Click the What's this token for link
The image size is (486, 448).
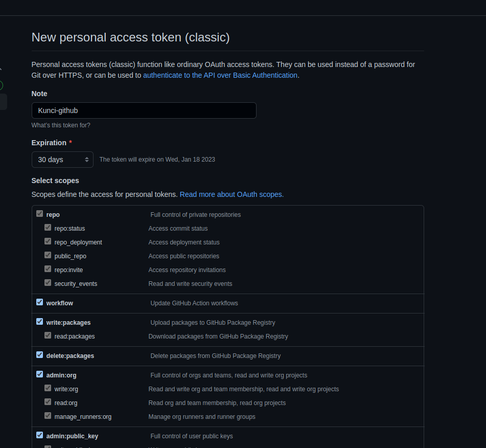(61, 125)
